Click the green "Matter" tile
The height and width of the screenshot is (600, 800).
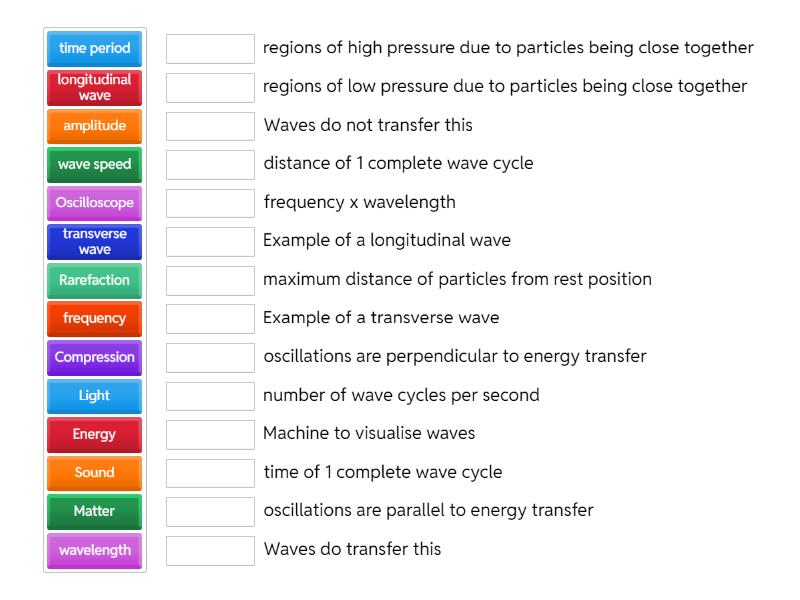click(94, 511)
